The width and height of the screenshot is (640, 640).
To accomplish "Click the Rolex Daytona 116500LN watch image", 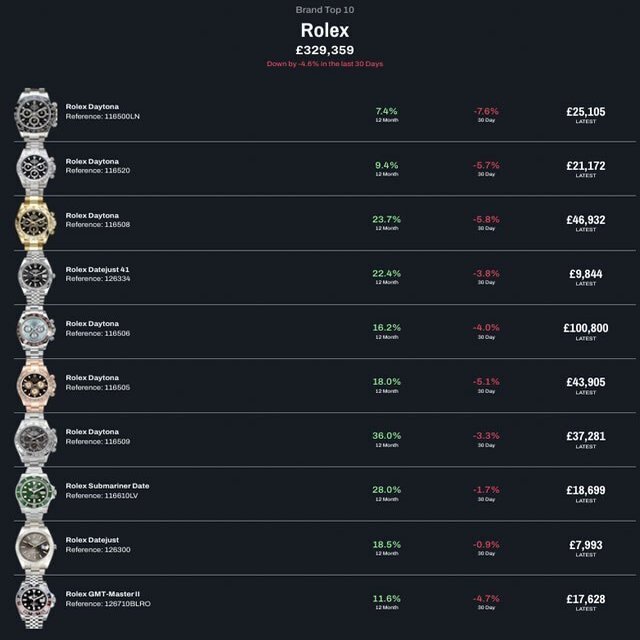I will point(35,113).
